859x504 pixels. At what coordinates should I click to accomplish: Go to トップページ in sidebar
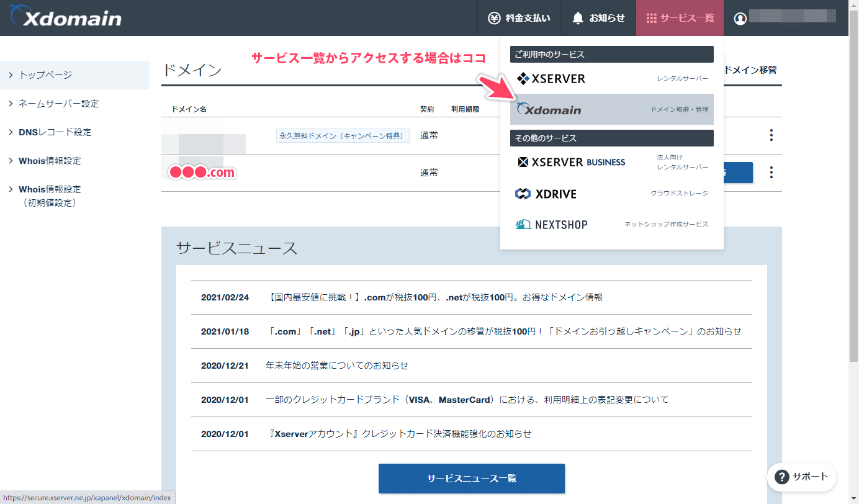point(74,75)
